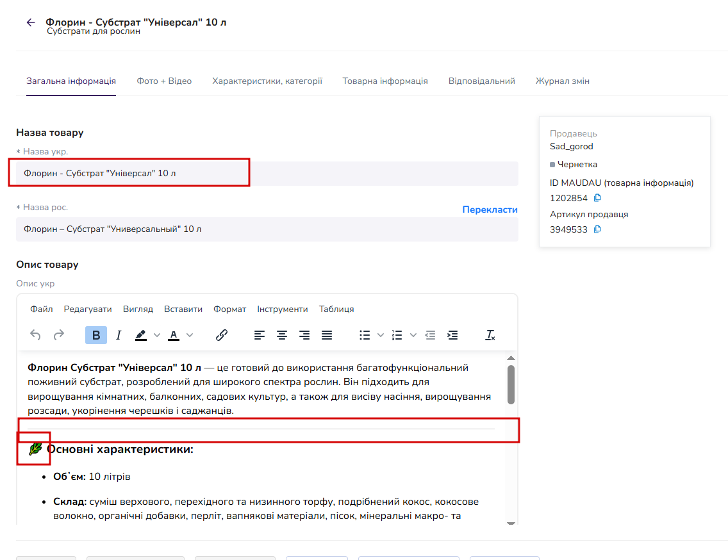Open Характеристики, категорії tab

[267, 81]
